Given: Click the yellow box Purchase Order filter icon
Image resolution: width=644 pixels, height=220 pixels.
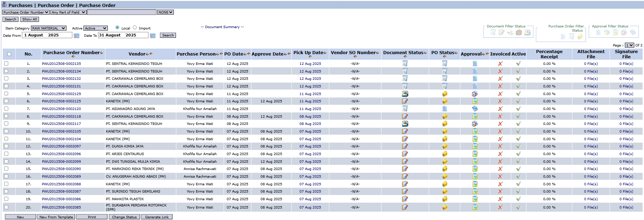Looking at the screenshot, I should click(x=580, y=36).
